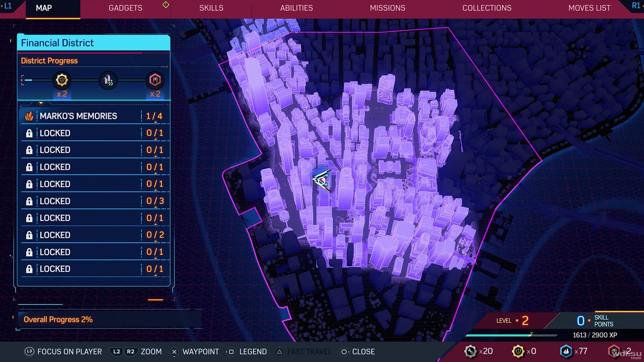
Task: Click the city token resource icon showing x77
Action: click(566, 351)
